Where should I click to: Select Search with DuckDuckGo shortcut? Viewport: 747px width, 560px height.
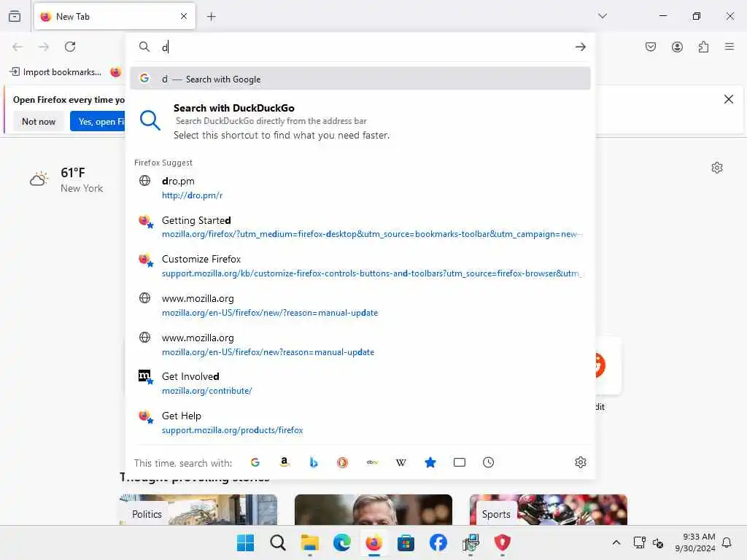click(360, 121)
